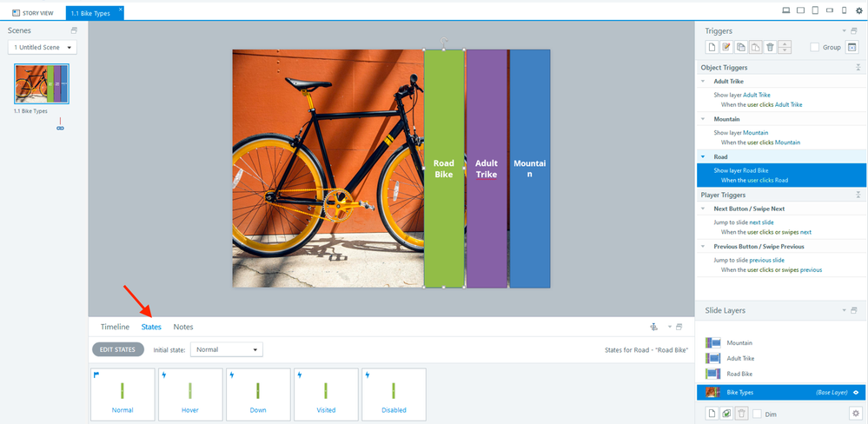
Task: Click Mountain link in Show layer trigger
Action: click(756, 132)
